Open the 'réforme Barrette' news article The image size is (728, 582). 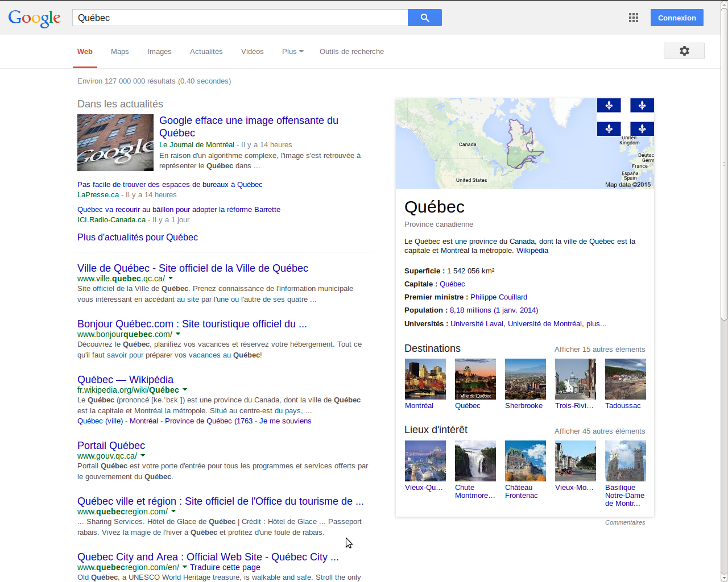[x=179, y=210]
